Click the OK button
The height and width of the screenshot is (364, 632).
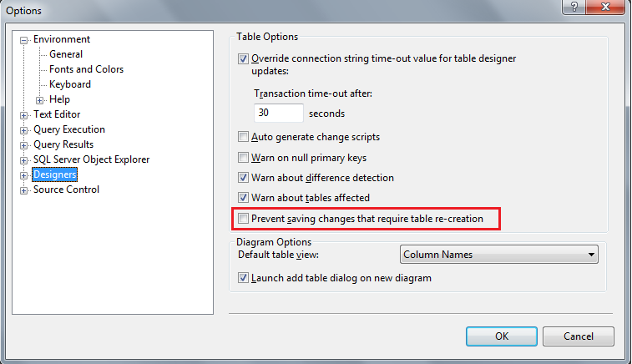coord(502,336)
